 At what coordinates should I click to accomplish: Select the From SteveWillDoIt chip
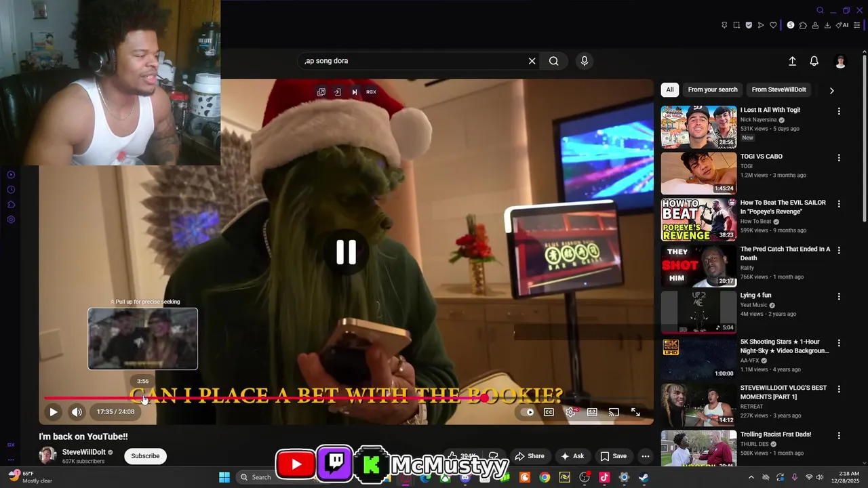[779, 89]
